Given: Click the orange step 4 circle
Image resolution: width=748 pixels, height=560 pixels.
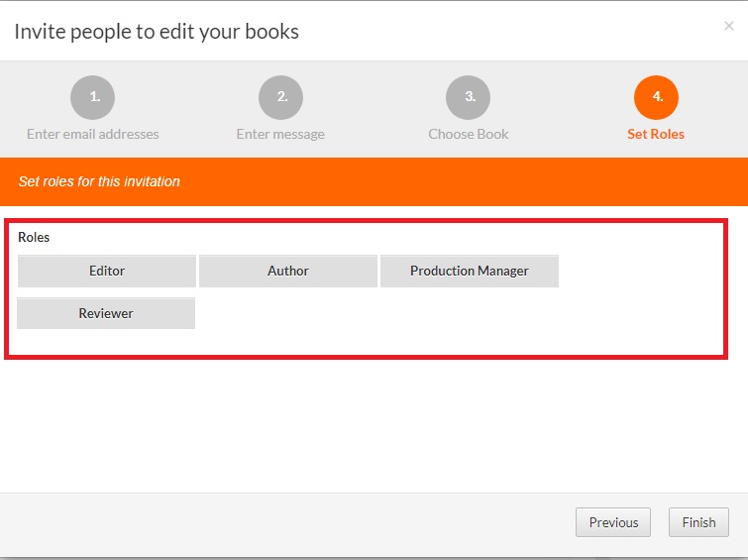Looking at the screenshot, I should [x=656, y=97].
